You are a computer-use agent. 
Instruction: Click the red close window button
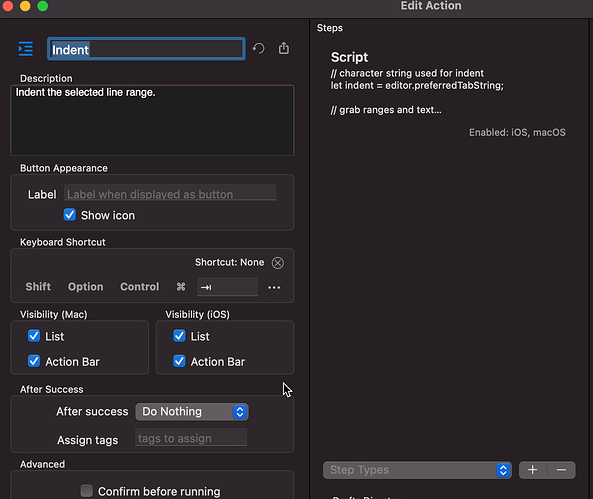(x=8, y=6)
